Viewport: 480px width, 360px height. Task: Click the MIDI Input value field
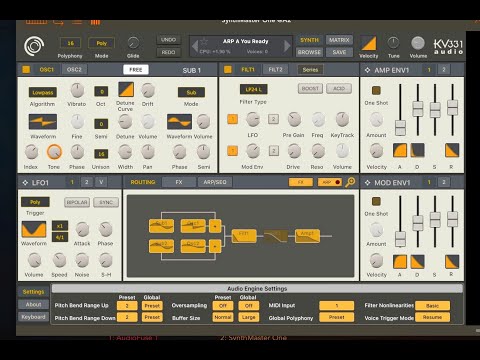coord(336,306)
